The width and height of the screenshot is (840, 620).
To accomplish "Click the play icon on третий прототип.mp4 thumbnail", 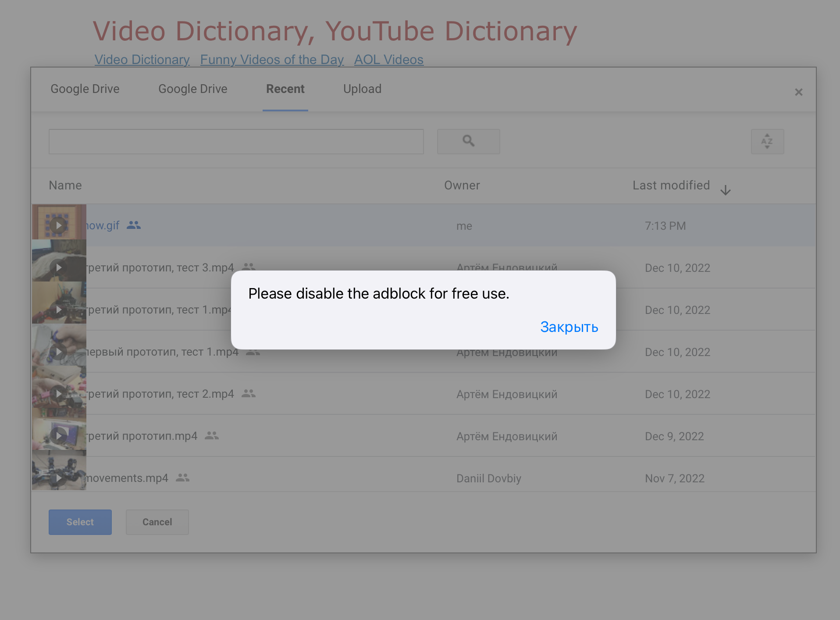I will tap(58, 435).
